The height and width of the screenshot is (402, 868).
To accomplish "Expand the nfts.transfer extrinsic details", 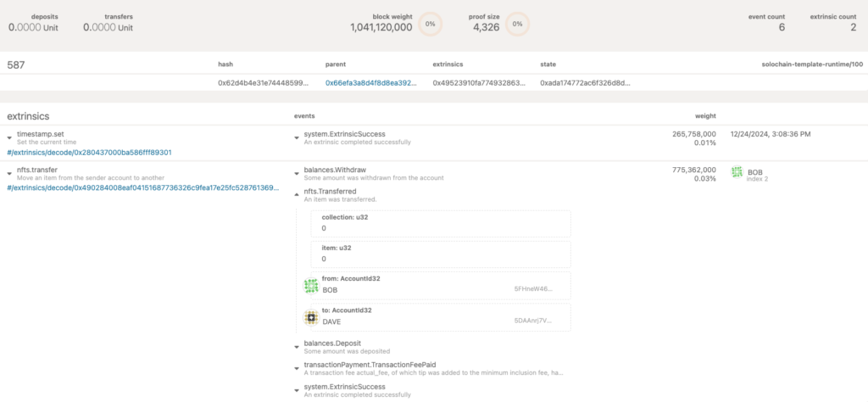I will pyautogui.click(x=10, y=173).
